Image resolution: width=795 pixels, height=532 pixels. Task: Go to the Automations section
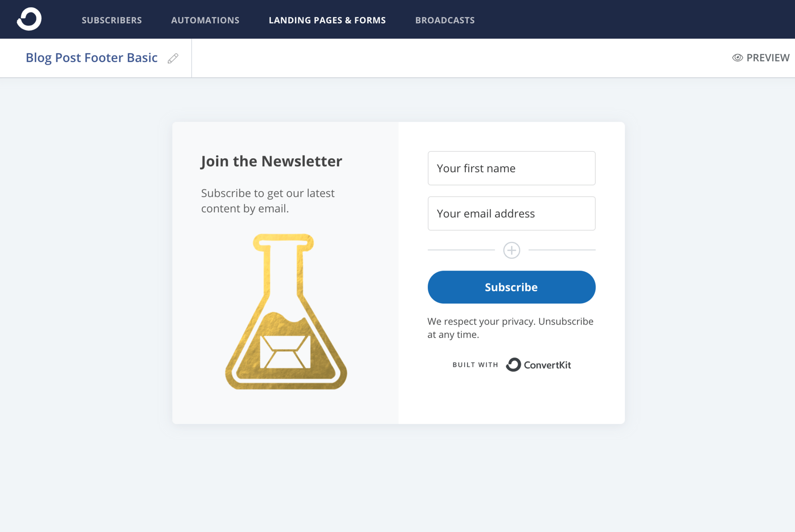tap(205, 20)
